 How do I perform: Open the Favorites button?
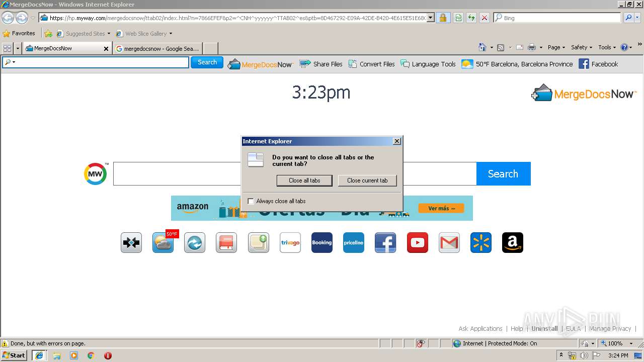click(19, 34)
